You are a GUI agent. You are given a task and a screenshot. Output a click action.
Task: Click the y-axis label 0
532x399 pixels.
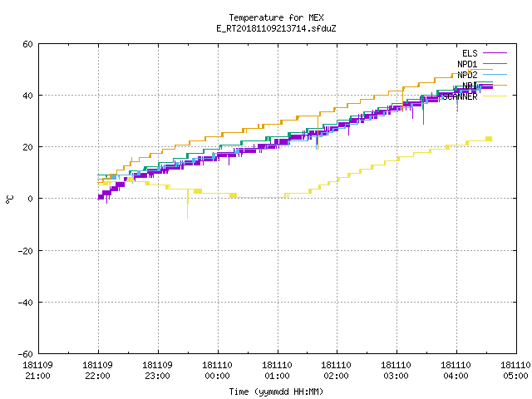(x=31, y=199)
